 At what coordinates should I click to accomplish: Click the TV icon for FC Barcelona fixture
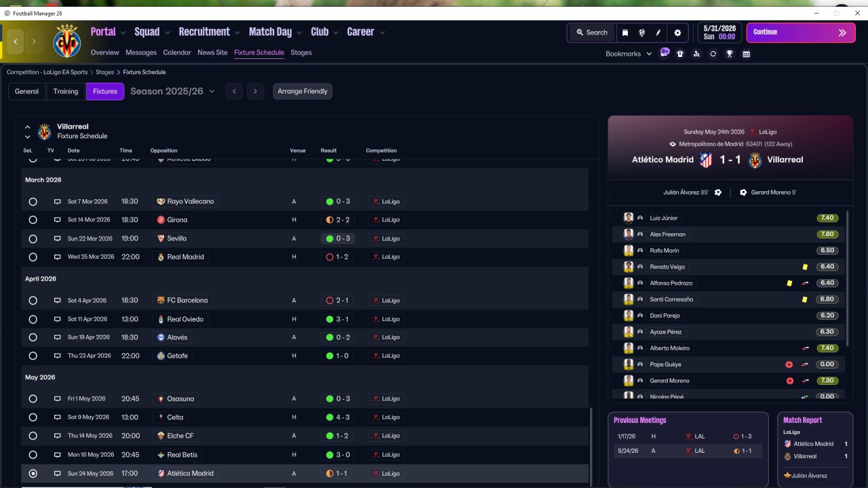(58, 300)
